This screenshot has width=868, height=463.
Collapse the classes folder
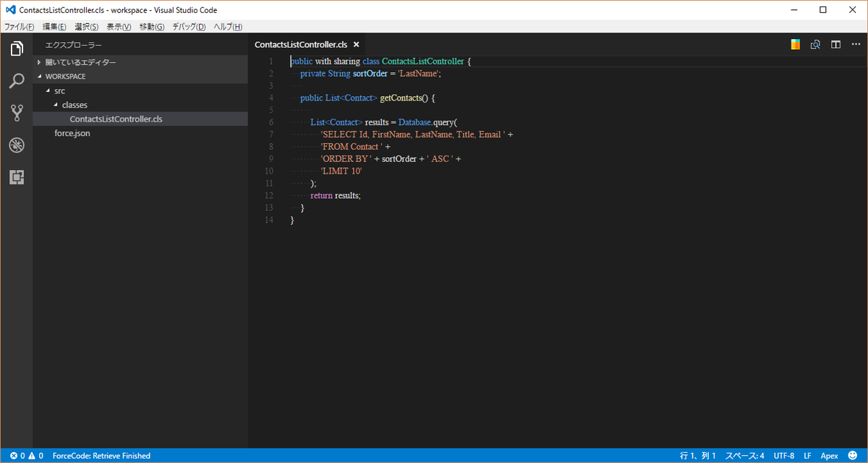point(140,105)
